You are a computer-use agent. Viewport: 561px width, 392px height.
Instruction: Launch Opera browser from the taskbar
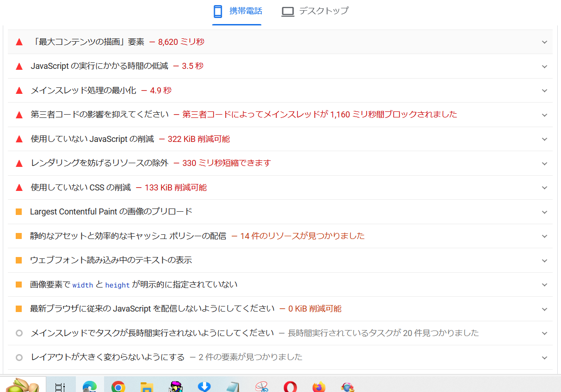click(290, 386)
